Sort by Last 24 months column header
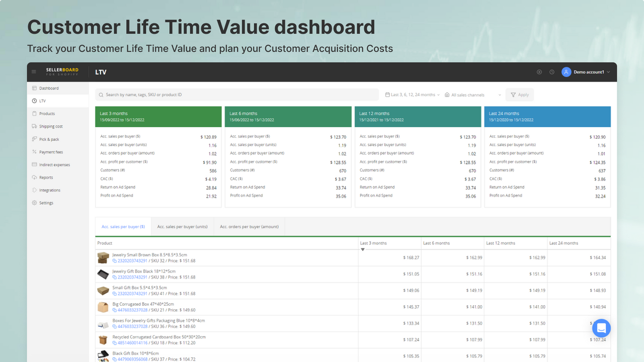This screenshot has width=644, height=362. tap(579, 243)
